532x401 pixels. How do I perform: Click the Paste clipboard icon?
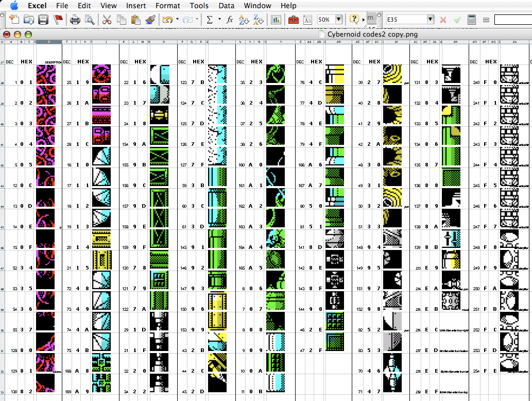pyautogui.click(x=136, y=20)
